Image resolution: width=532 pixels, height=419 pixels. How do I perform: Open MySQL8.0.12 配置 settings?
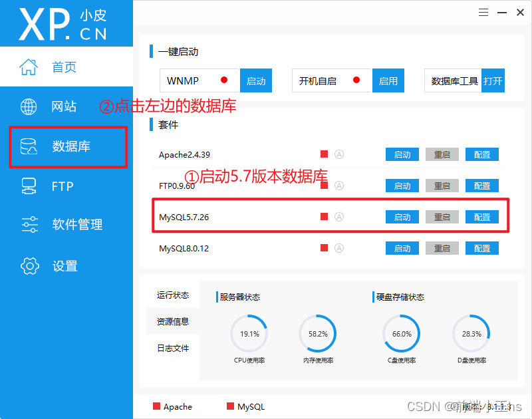[x=481, y=248]
